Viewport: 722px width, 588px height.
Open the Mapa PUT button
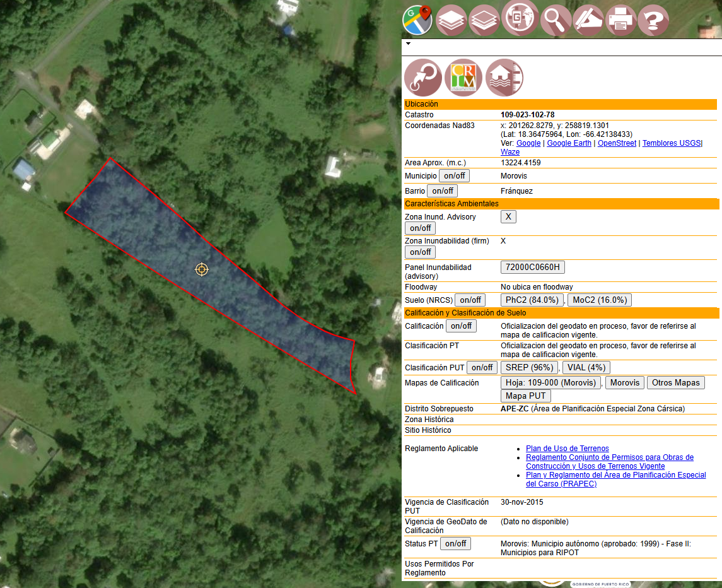pos(525,396)
